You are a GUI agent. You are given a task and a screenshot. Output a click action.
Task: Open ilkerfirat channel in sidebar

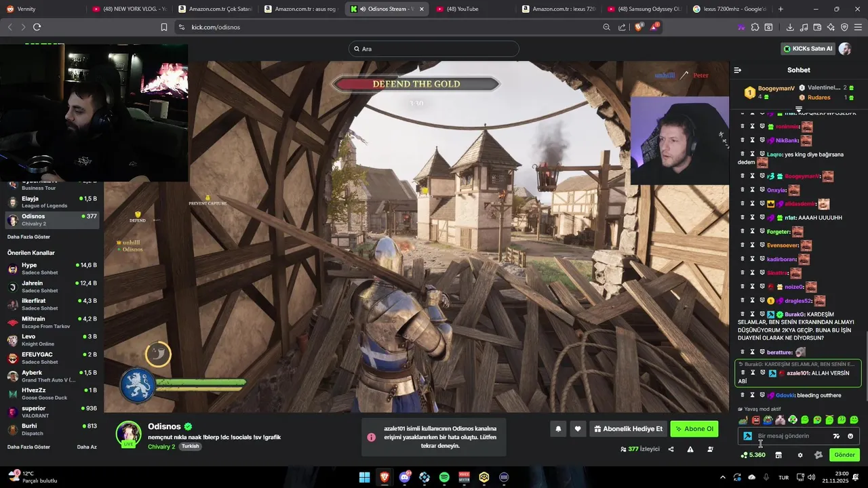pyautogui.click(x=52, y=304)
